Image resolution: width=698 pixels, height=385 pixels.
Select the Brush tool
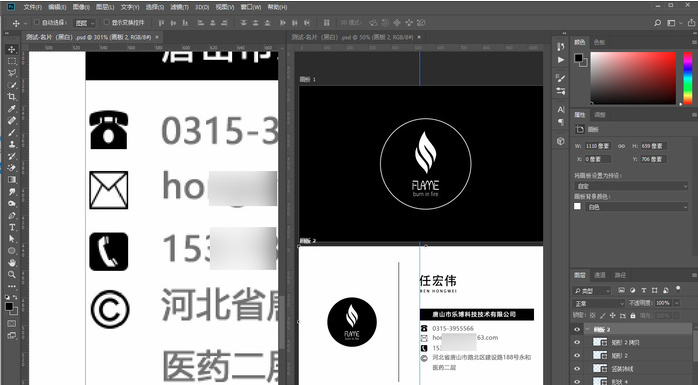pos(12,132)
